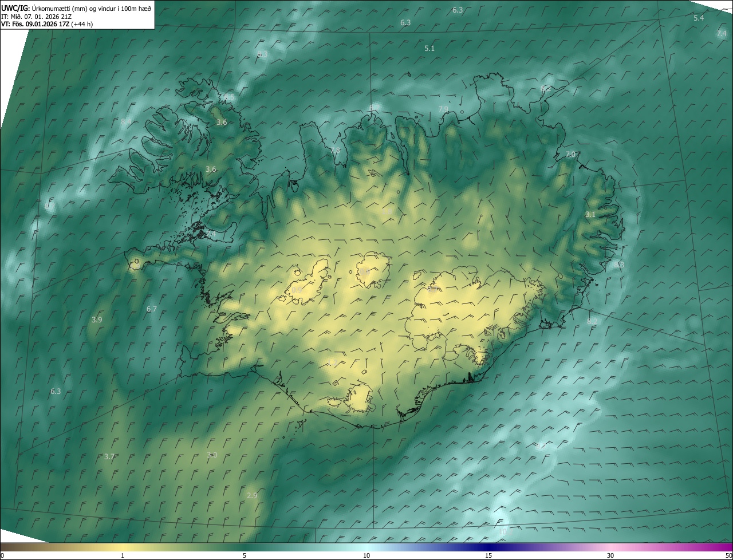Click the 10 tick label on the color scale
Viewport: 733px width, 560px height.
(x=366, y=556)
